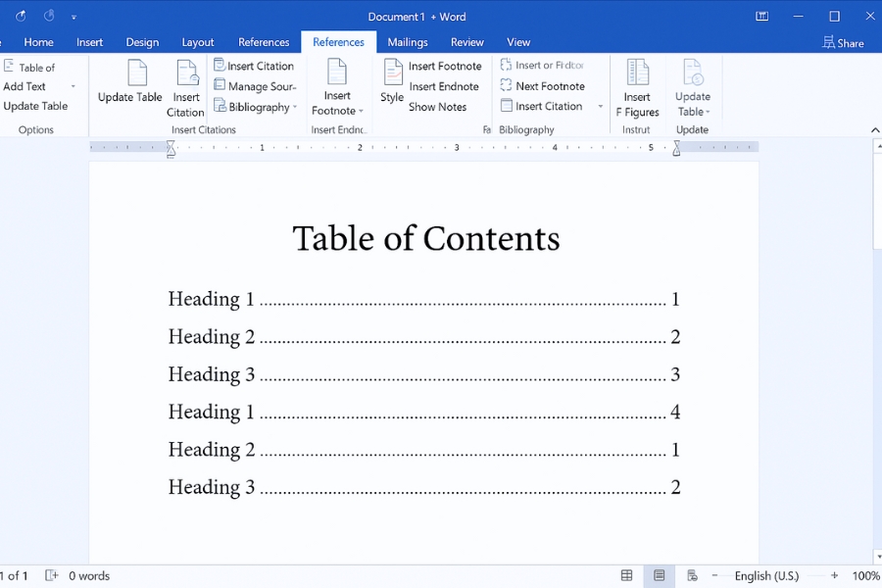The image size is (882, 588).
Task: Expand the Add Text dropdown
Action: tap(73, 86)
